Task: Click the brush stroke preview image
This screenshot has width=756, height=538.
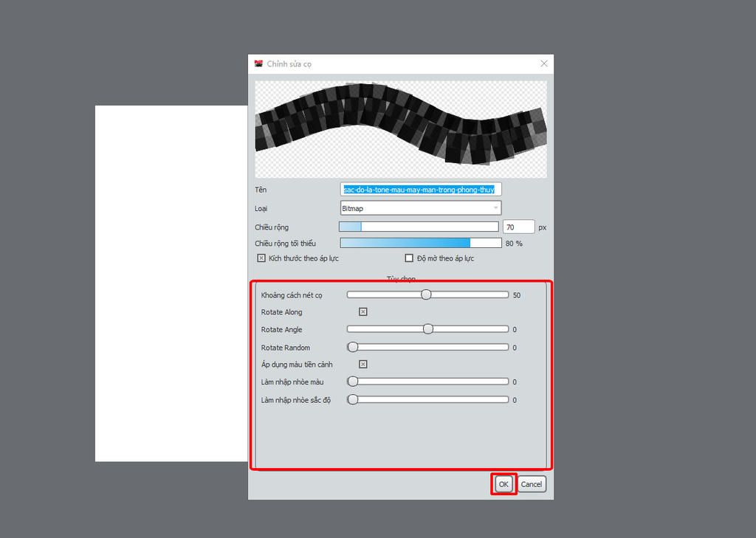Action: pyautogui.click(x=400, y=129)
